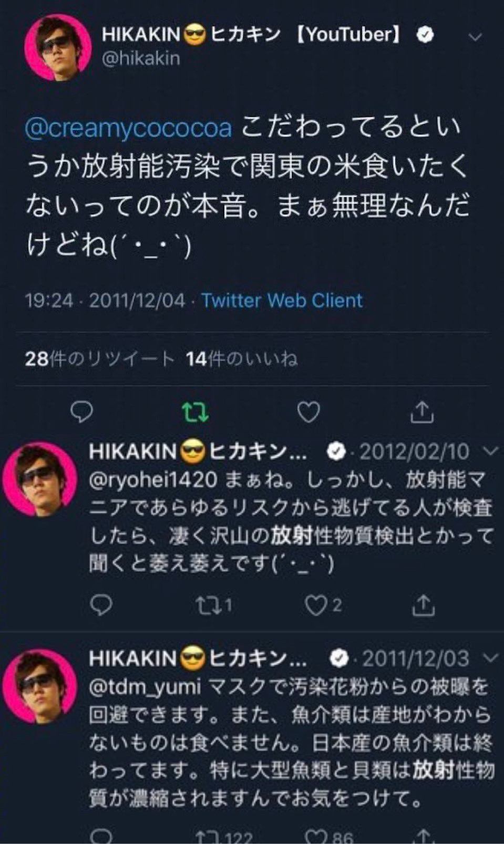Reply to the 2011/12/03 tweet
This screenshot has width=504, height=844.
point(101,837)
